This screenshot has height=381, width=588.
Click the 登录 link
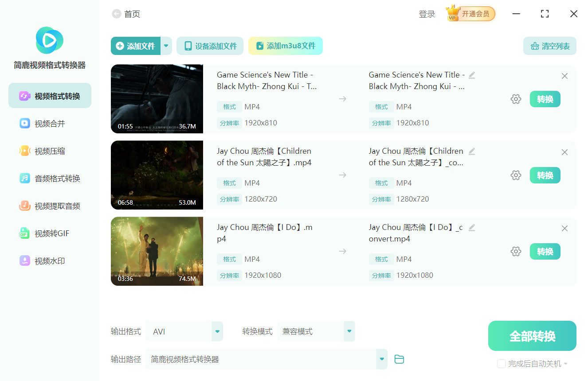(x=427, y=14)
